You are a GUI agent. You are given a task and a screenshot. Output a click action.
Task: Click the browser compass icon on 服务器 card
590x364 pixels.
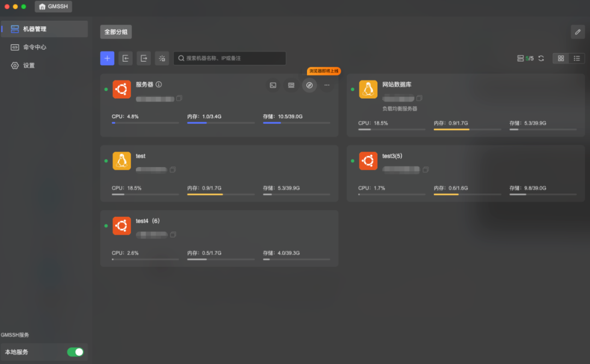click(309, 85)
